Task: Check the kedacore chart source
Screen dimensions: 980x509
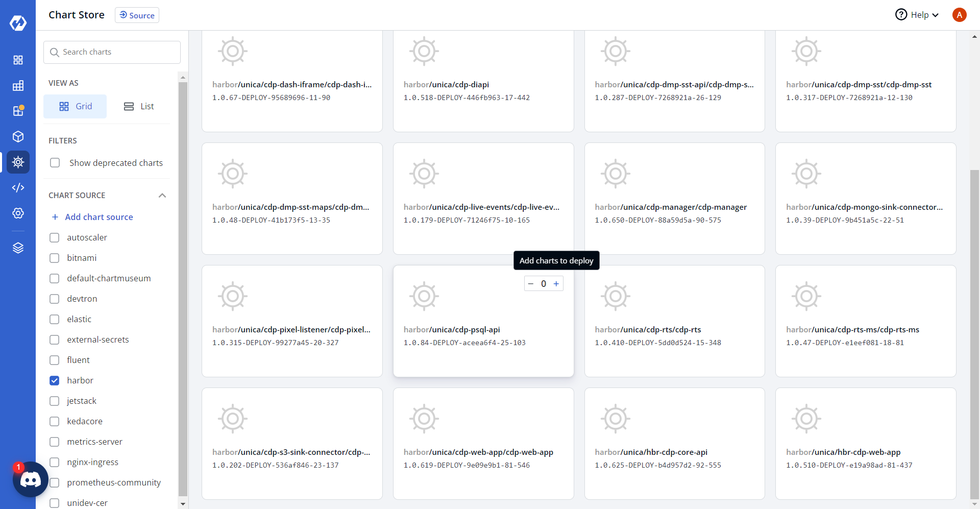Action: pyautogui.click(x=55, y=422)
